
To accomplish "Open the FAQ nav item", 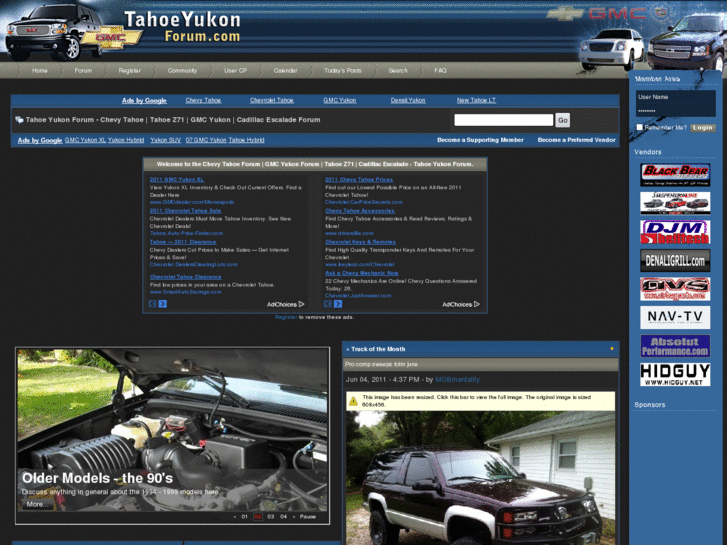I will point(440,71).
